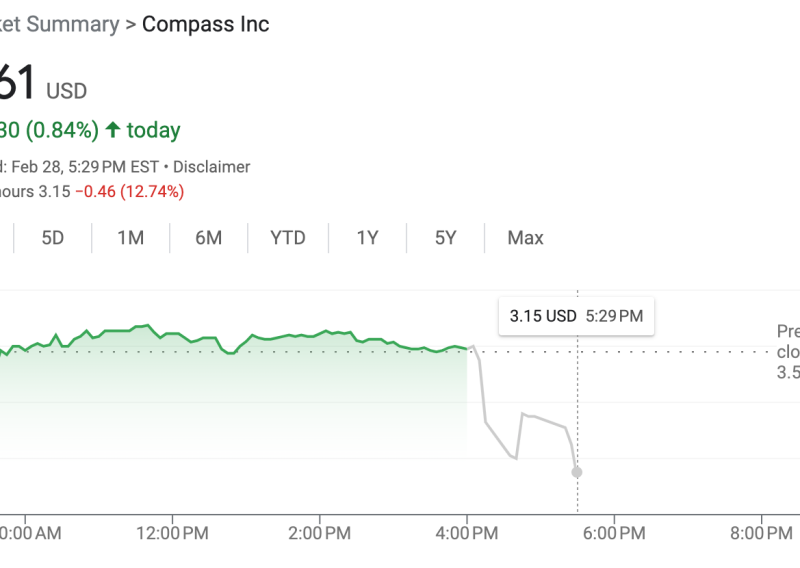
Task: Go back to Market Summary breadcrumb
Action: tap(58, 24)
